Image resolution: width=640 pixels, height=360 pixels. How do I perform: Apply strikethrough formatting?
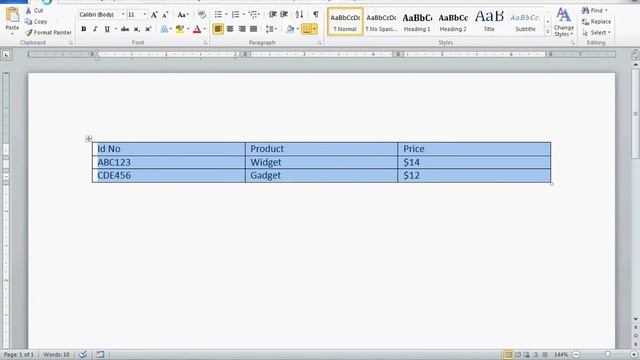click(x=125, y=29)
